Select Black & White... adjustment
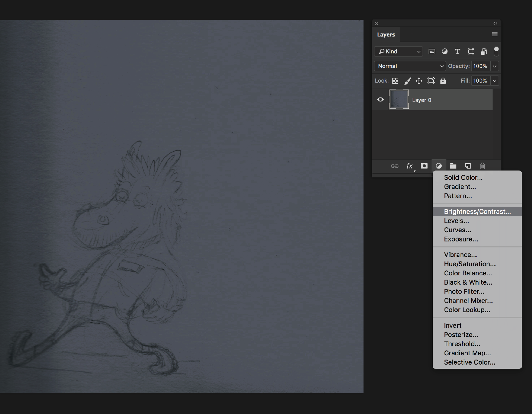The image size is (532, 414). (477, 282)
